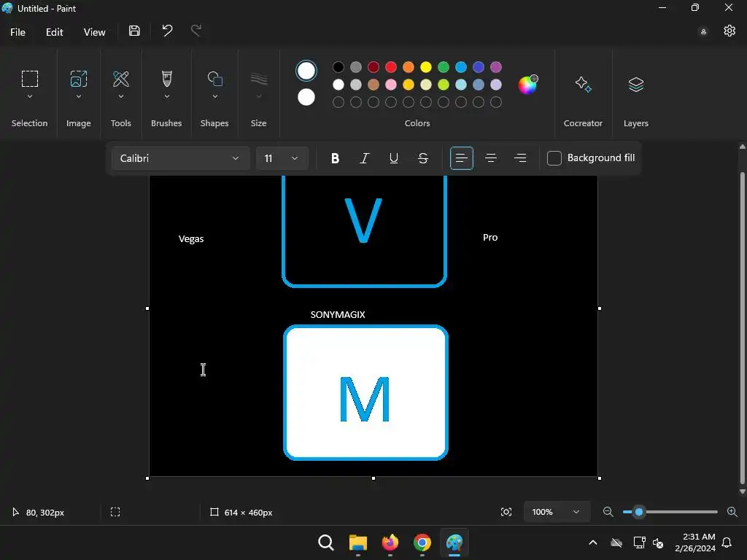Expand the Brushes chevron
Image resolution: width=747 pixels, height=560 pixels.
pyautogui.click(x=167, y=97)
